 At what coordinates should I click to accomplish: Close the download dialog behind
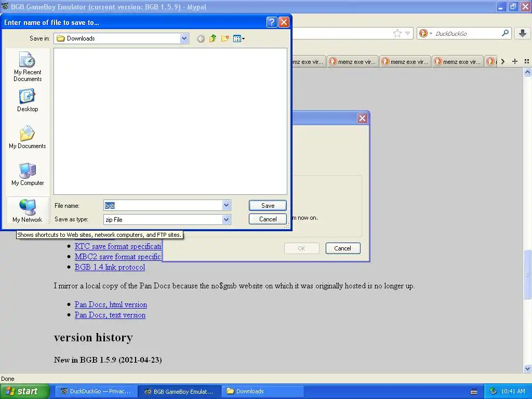coord(362,118)
